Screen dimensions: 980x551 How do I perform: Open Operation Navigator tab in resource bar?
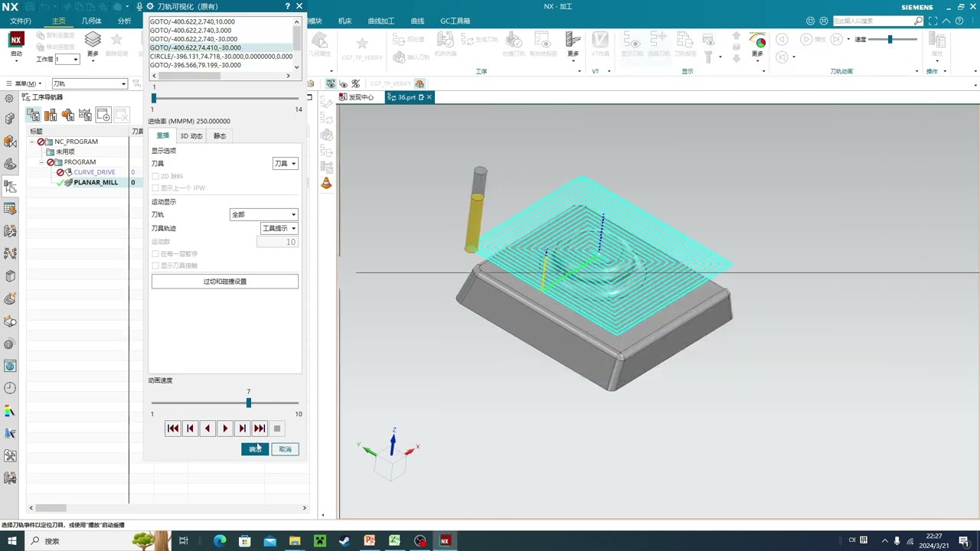10,186
